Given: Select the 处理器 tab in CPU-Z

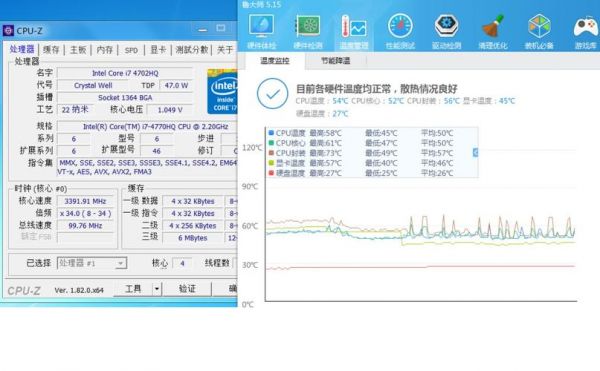Looking at the screenshot, I should [22, 49].
